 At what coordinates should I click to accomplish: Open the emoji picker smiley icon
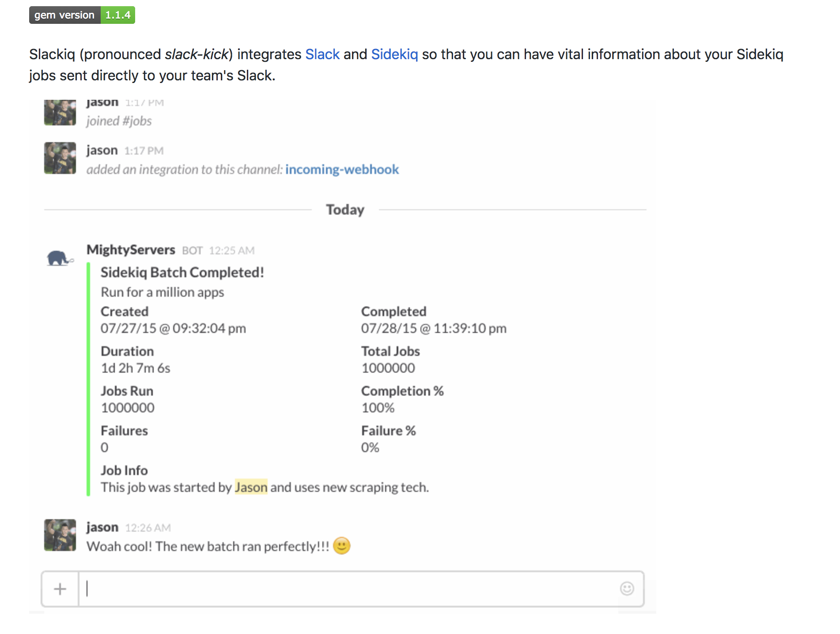[x=627, y=589]
